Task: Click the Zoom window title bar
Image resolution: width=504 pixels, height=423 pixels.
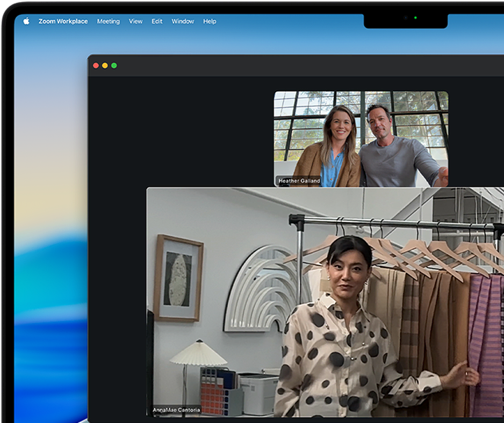Action: [296, 65]
